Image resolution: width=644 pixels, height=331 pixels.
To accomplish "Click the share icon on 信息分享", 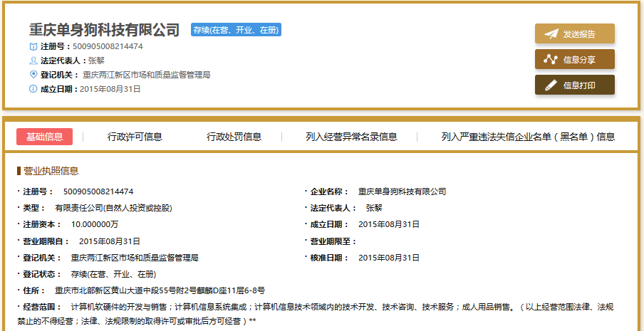I will click(x=551, y=59).
